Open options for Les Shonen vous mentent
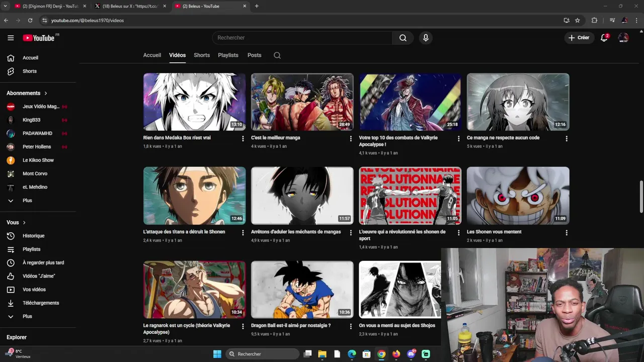644x362 pixels. click(x=567, y=233)
